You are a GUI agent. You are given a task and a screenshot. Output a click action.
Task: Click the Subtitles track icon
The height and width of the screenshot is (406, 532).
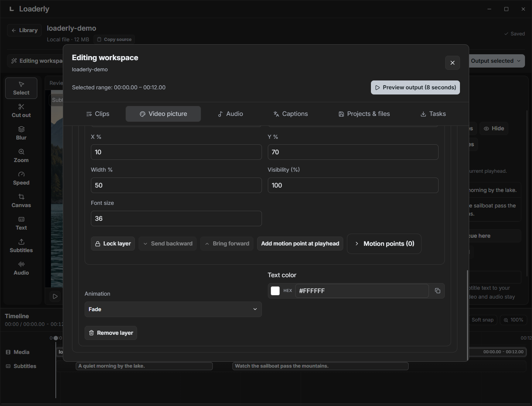[x=8, y=366]
